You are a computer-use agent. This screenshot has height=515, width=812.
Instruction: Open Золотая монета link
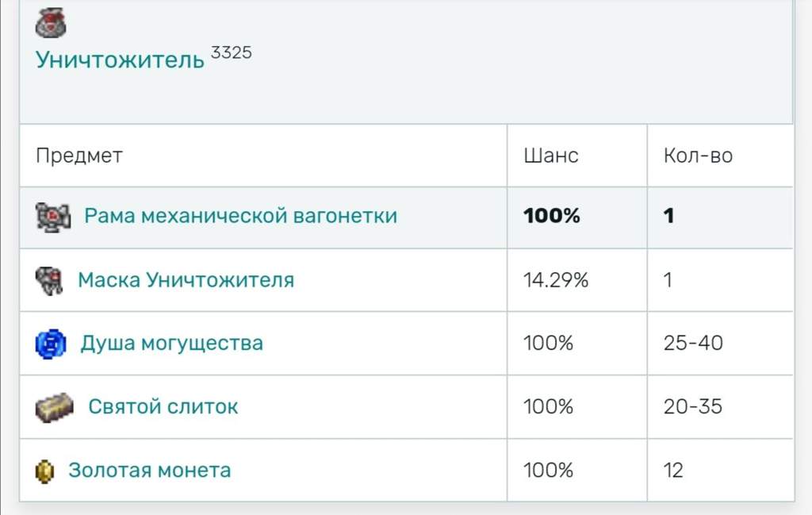pyautogui.click(x=150, y=471)
